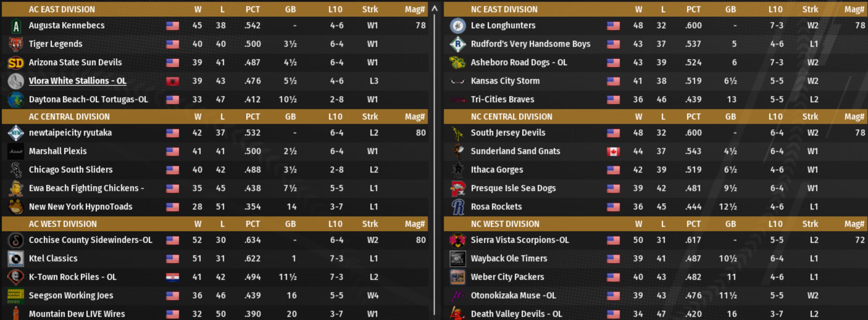The height and width of the screenshot is (320, 868).
Task: Click Vlora White Stallions Albanian flag
Action: click(x=173, y=81)
